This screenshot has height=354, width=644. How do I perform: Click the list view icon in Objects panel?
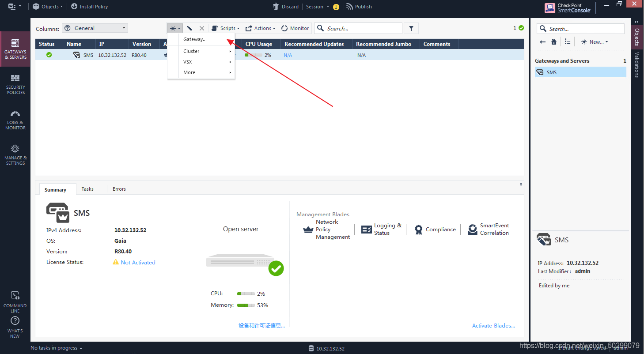pos(568,41)
